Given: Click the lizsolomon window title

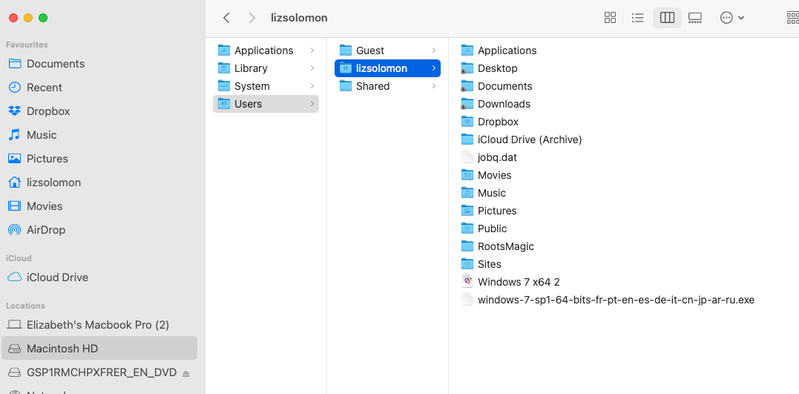Looking at the screenshot, I should 299,18.
